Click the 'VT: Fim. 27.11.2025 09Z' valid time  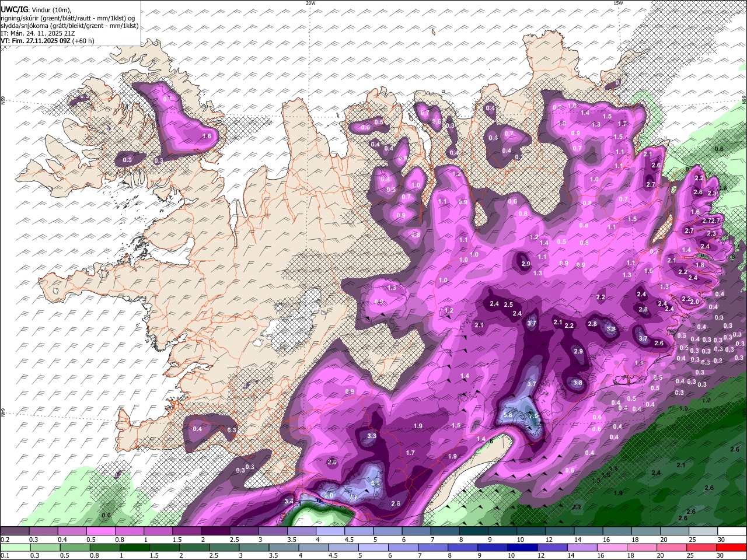36,41
